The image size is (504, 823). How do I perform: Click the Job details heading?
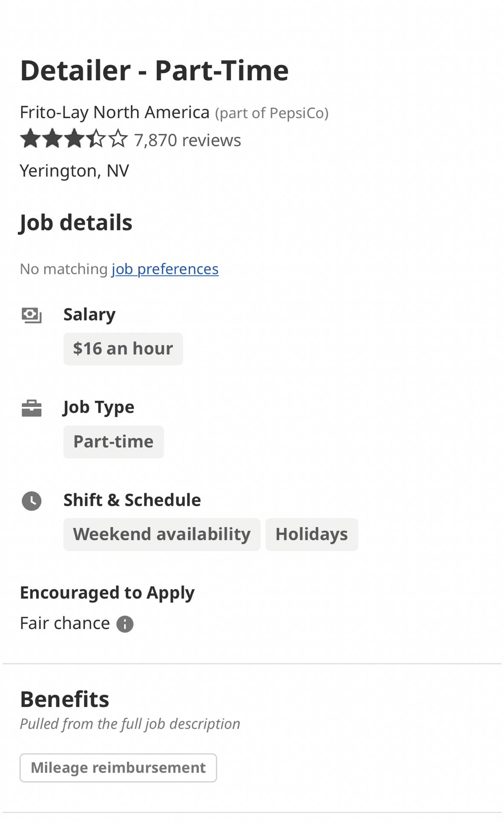click(x=76, y=223)
